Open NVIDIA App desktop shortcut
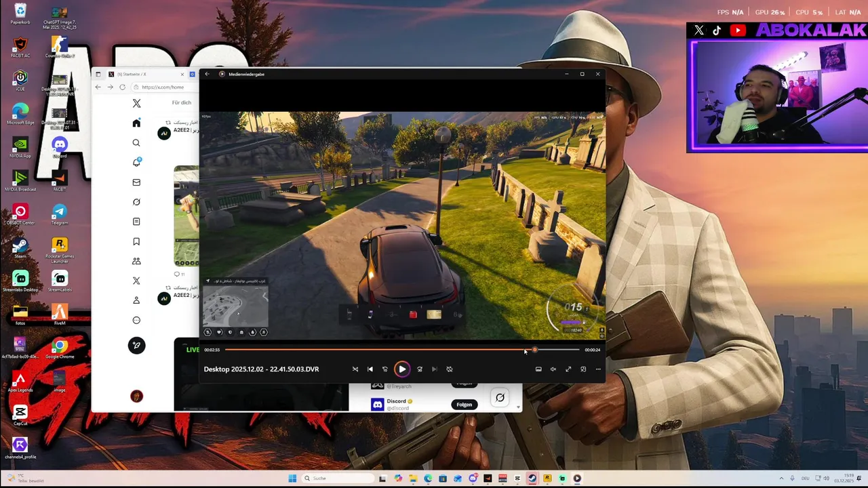868x488 pixels. [20, 146]
